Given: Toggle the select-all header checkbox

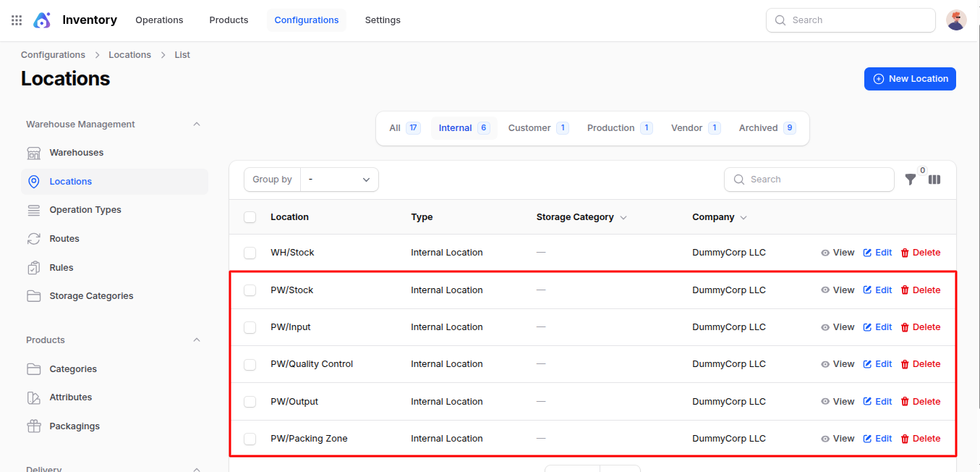Looking at the screenshot, I should point(250,217).
